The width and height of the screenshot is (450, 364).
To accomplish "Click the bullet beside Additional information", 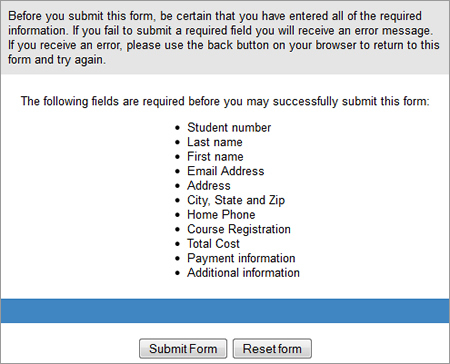I will click(178, 273).
